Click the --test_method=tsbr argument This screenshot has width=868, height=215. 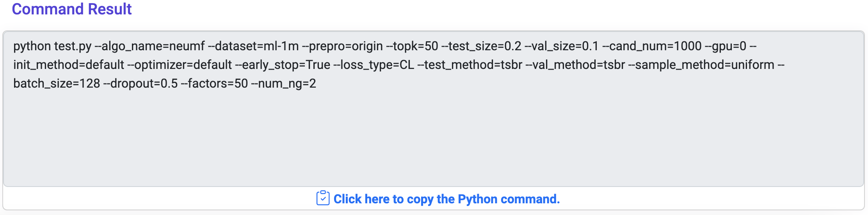point(470,65)
